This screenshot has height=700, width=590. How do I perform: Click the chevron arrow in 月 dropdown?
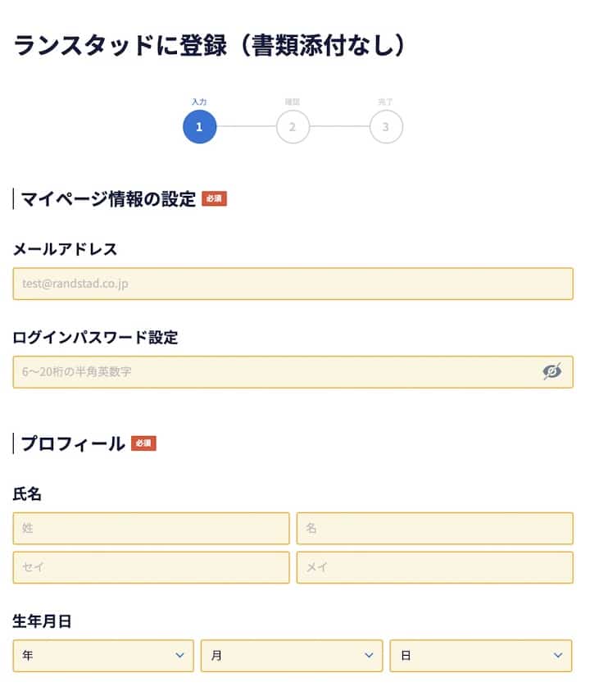(368, 656)
